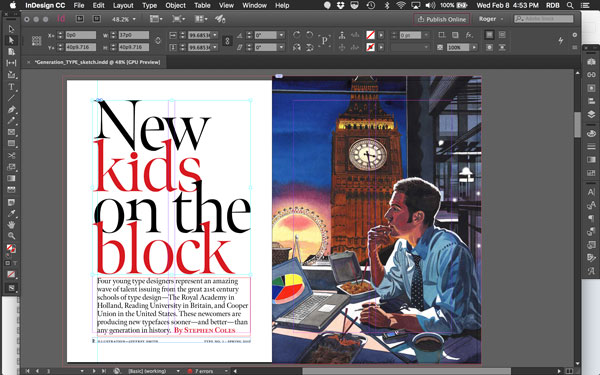Image resolution: width=600 pixels, height=375 pixels.
Task: Open the Layout menu
Action: pyautogui.click(x=123, y=5)
